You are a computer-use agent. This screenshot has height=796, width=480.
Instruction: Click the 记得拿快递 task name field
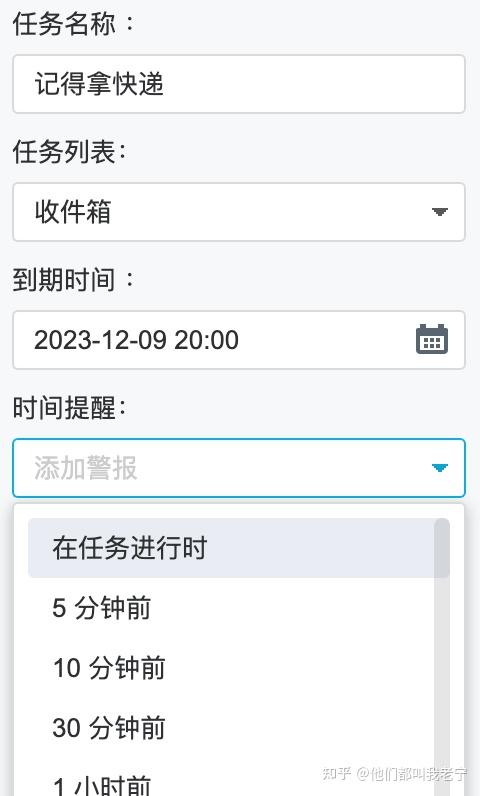point(239,84)
